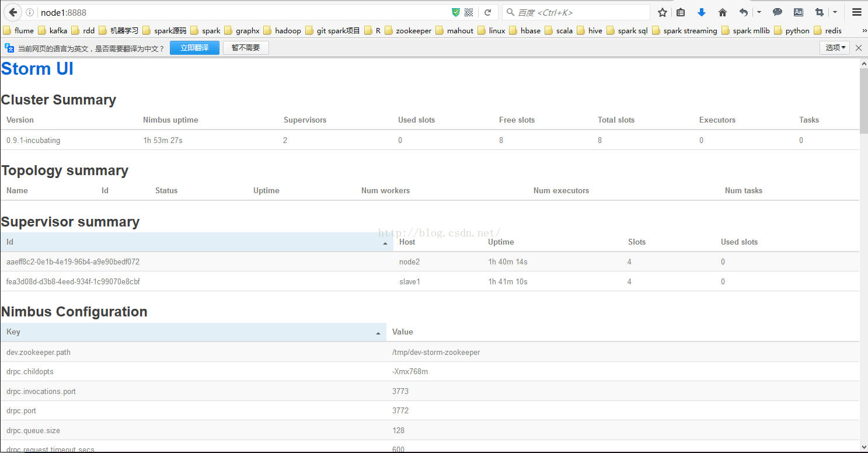
Task: Click Nimbus uptime value 1h 53m 27s
Action: pos(163,141)
